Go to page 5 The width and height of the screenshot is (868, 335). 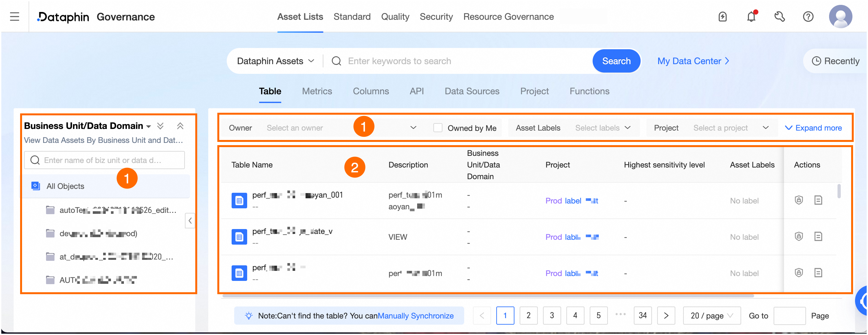point(598,316)
